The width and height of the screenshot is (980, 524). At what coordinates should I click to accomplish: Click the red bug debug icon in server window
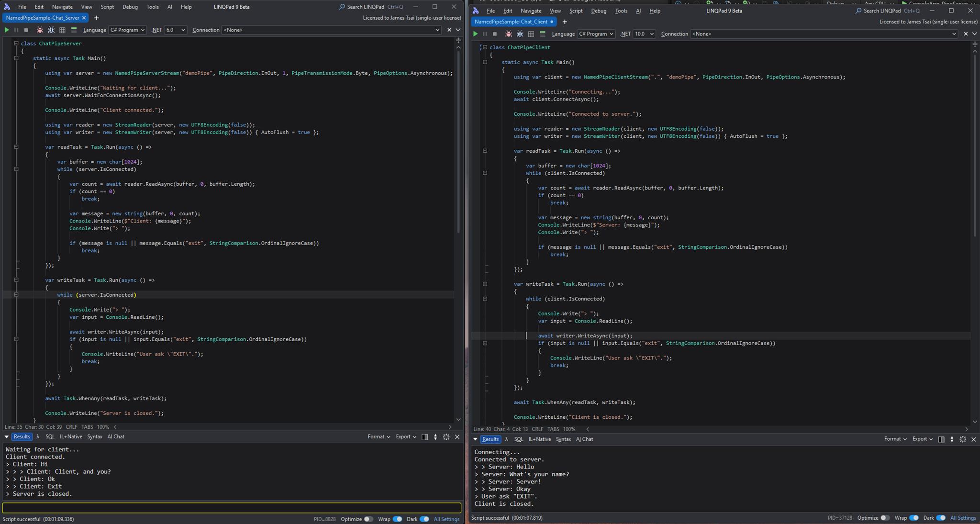click(40, 30)
